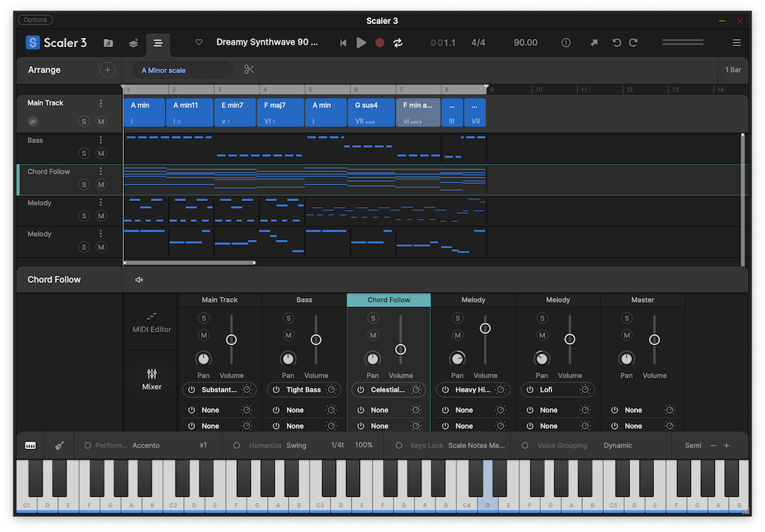
Task: Open the MIDI Editor panel
Action: click(152, 323)
